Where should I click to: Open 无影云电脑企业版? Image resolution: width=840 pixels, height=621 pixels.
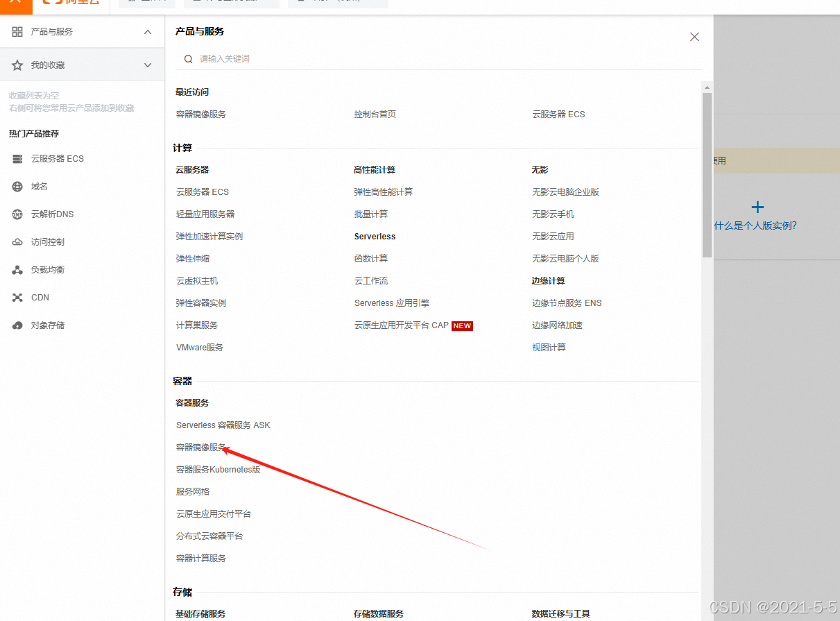pos(565,192)
